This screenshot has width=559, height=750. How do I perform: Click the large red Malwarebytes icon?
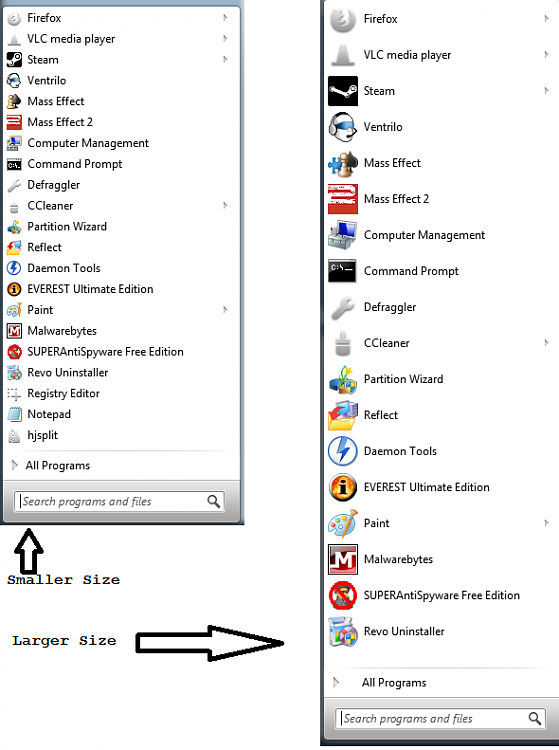tap(343, 559)
